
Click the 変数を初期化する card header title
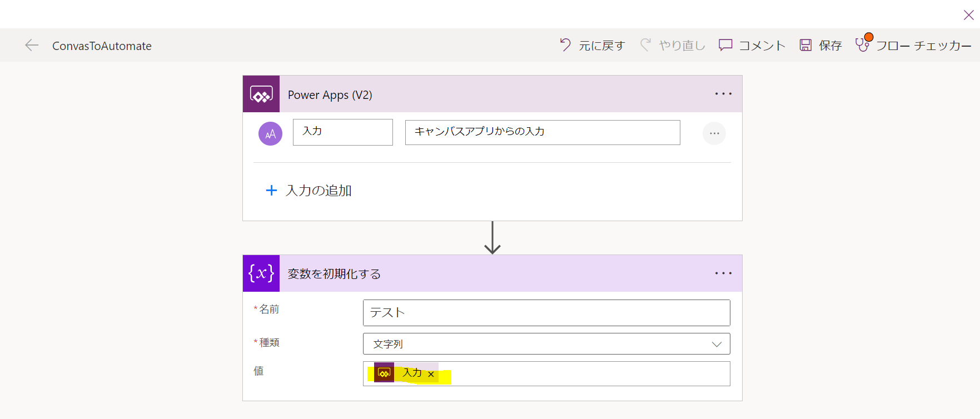tap(334, 274)
